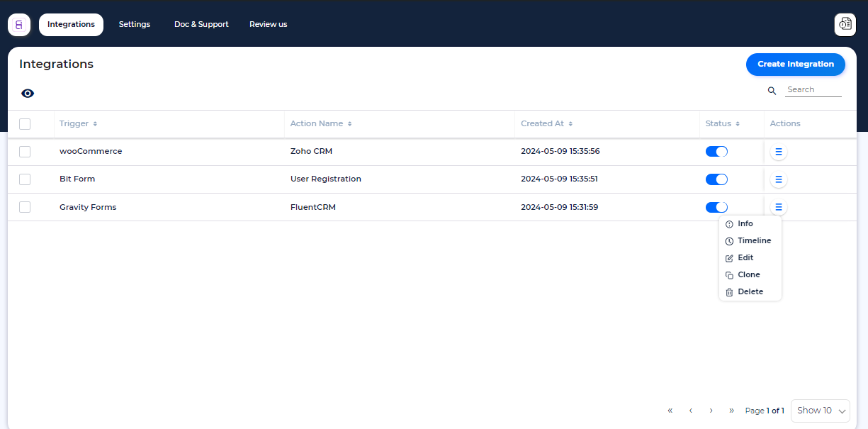Open the Show 10 rows dropdown
The width and height of the screenshot is (868, 429).
820,410
